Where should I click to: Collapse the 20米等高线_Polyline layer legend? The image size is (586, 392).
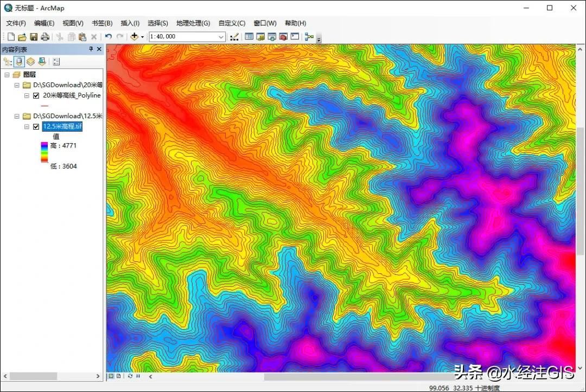click(x=27, y=95)
